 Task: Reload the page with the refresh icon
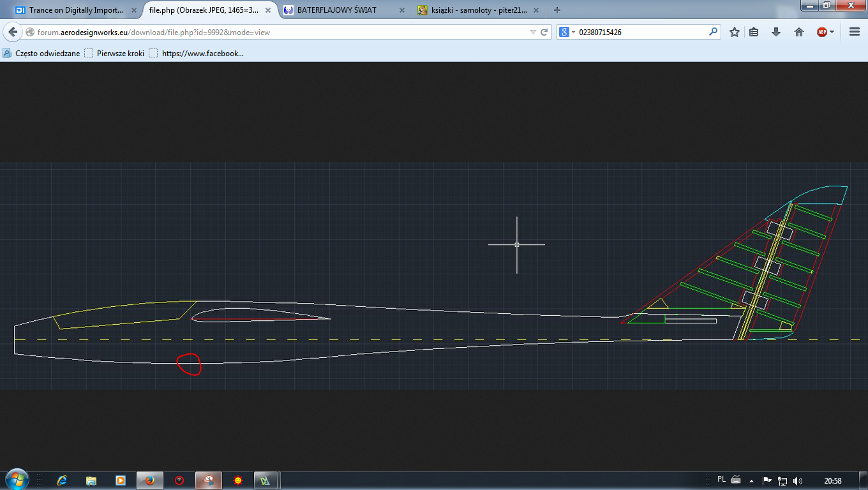tap(544, 32)
